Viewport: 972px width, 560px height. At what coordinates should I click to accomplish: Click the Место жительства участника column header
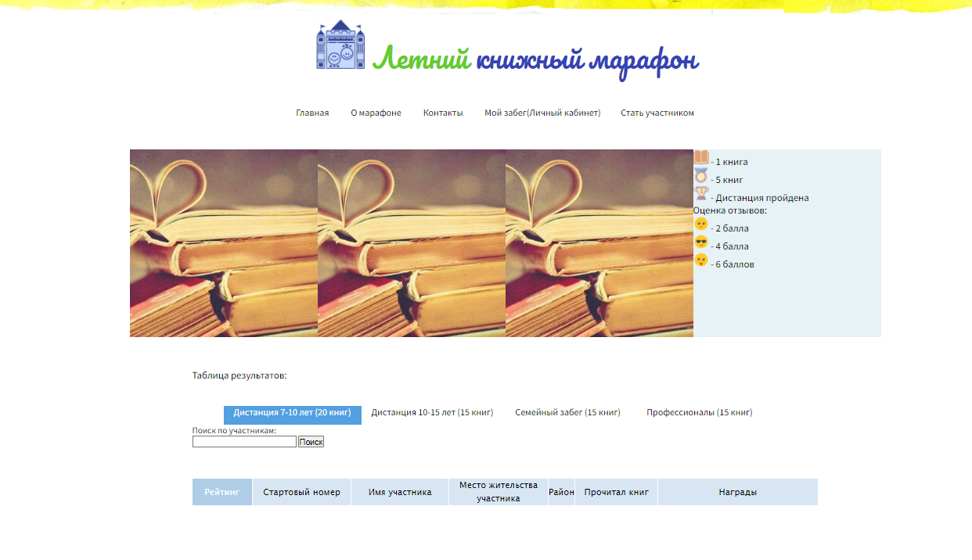coord(499,492)
